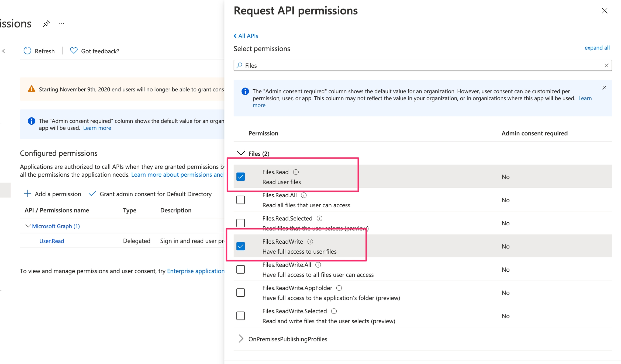Viewport: 621px width, 364px height.
Task: Uncheck the Files.Read permission checkbox
Action: 240,177
